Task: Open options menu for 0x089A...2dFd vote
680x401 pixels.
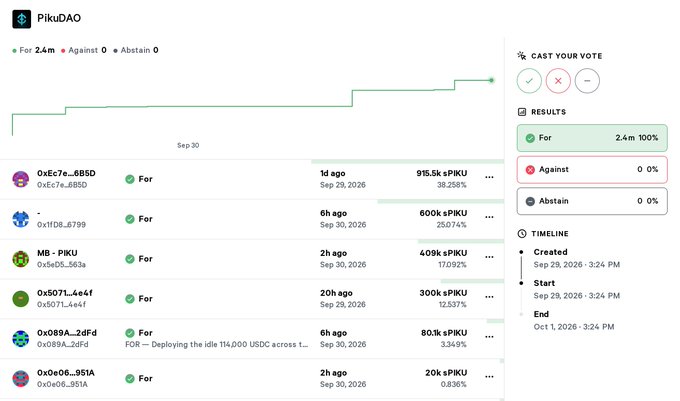Action: coord(489,337)
